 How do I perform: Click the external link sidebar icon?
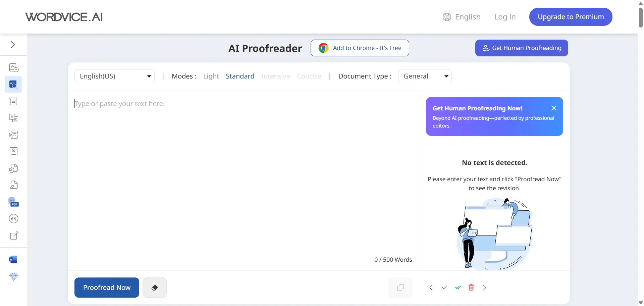[13, 236]
